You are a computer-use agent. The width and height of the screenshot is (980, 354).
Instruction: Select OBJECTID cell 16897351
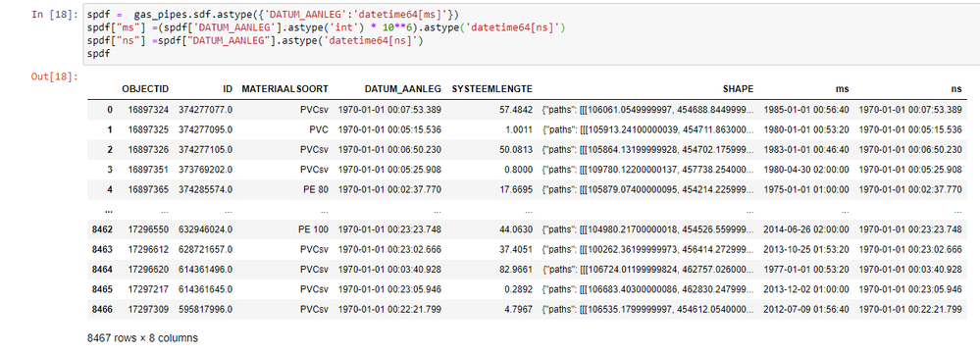tap(148, 170)
